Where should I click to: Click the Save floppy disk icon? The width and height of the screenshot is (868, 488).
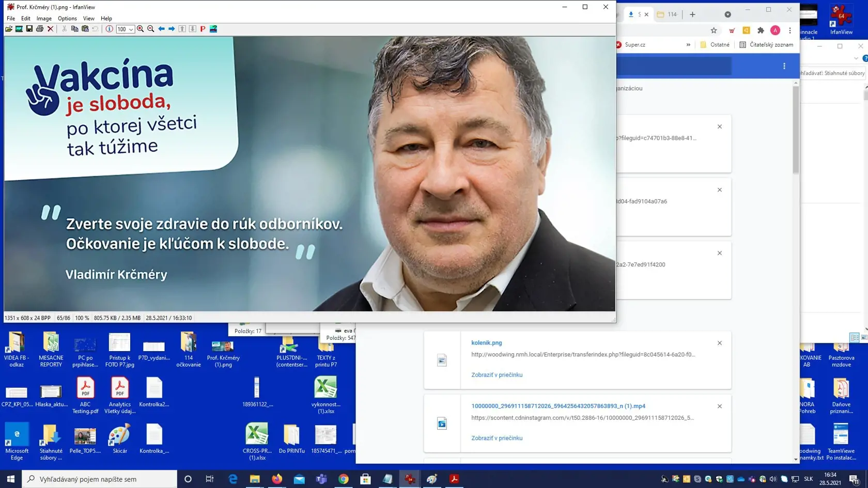29,29
